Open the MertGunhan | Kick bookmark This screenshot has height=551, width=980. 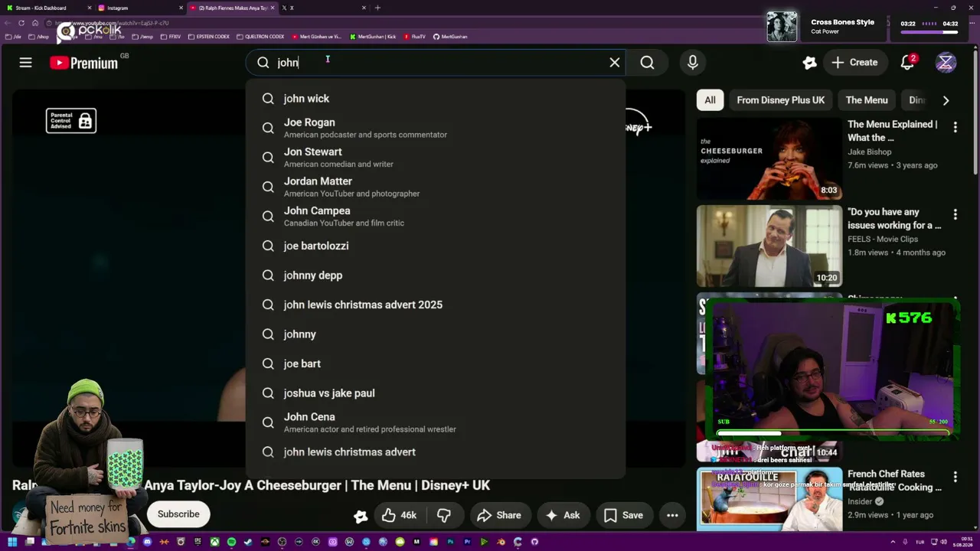[374, 37]
